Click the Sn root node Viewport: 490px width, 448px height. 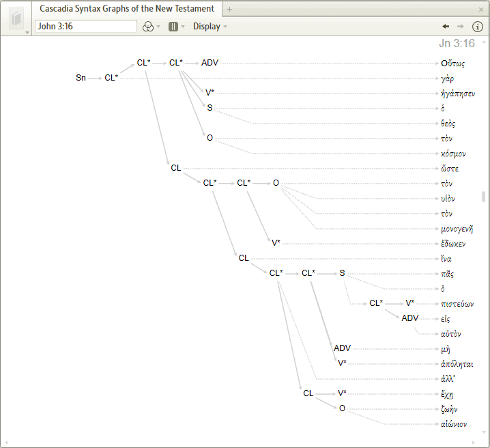(81, 78)
